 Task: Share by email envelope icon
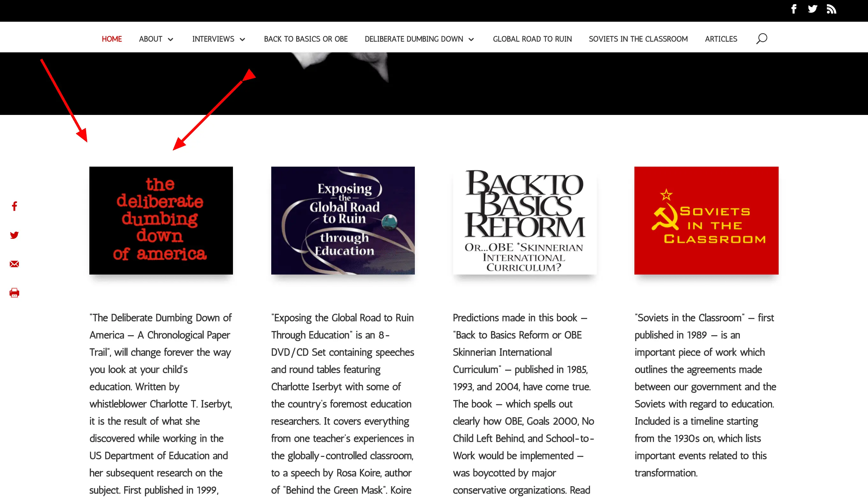(x=14, y=264)
